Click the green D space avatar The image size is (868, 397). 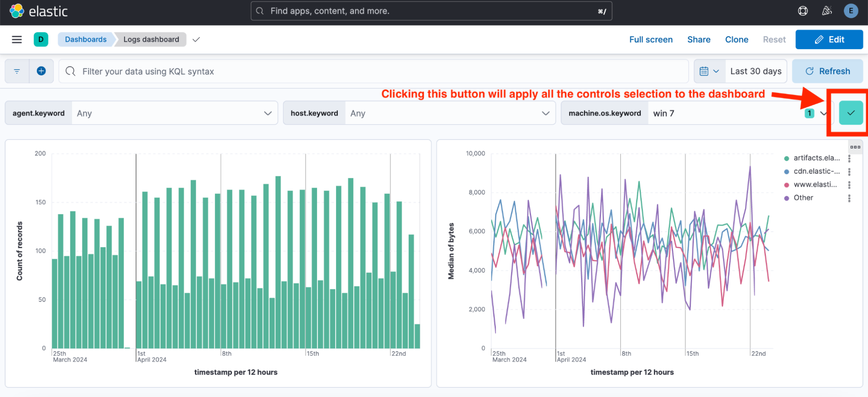pos(41,40)
